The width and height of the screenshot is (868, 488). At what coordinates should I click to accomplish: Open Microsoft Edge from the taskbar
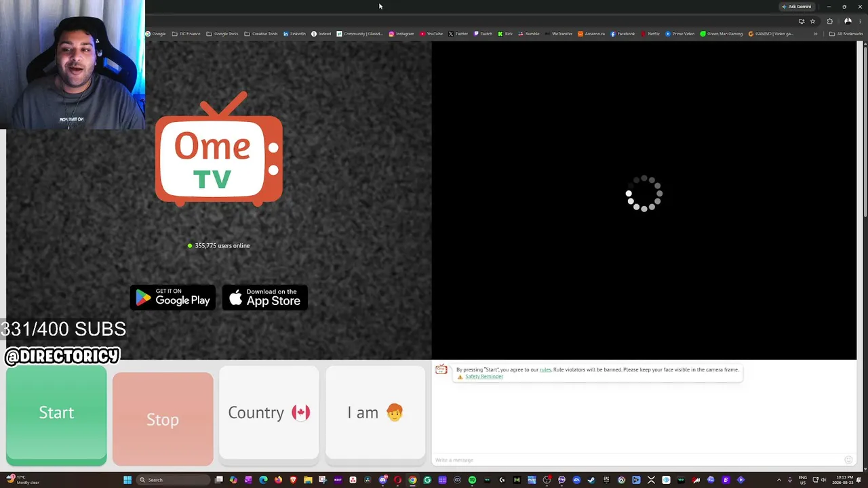coord(264,480)
